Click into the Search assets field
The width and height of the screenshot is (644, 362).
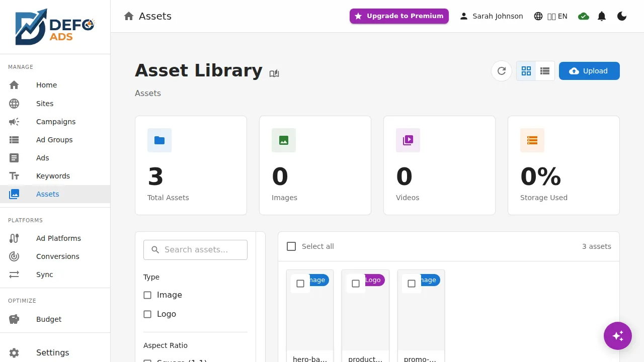click(195, 250)
